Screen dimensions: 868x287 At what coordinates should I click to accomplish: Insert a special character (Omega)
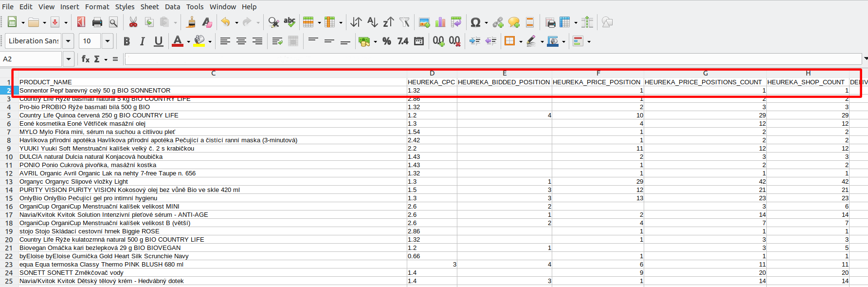[x=475, y=22]
